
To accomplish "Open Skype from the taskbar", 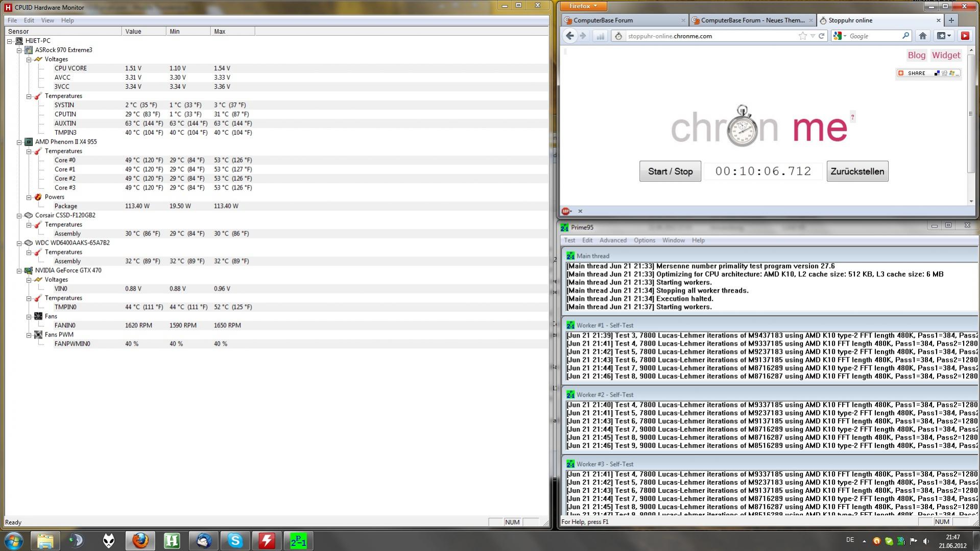I will (x=235, y=540).
